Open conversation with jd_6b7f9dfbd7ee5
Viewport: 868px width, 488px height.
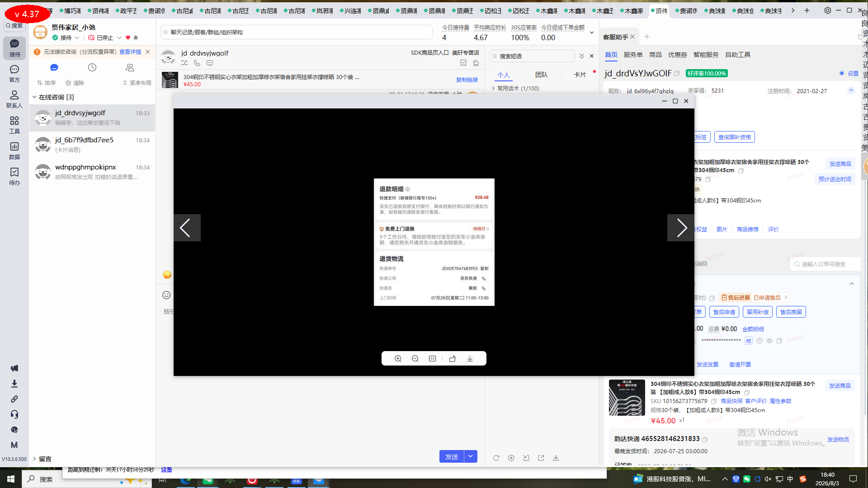pyautogui.click(x=92, y=145)
